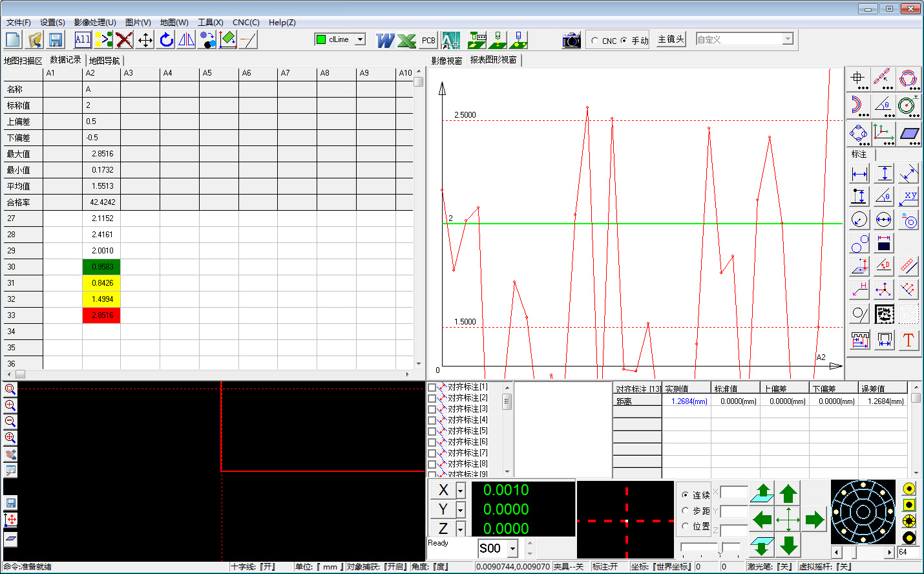
Task: Open the clLime color dropdown
Action: (360, 39)
